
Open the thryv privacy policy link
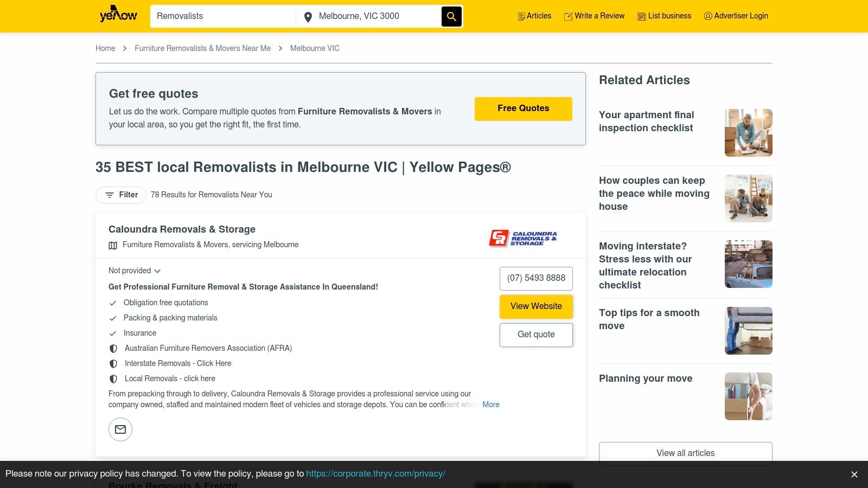(x=375, y=474)
